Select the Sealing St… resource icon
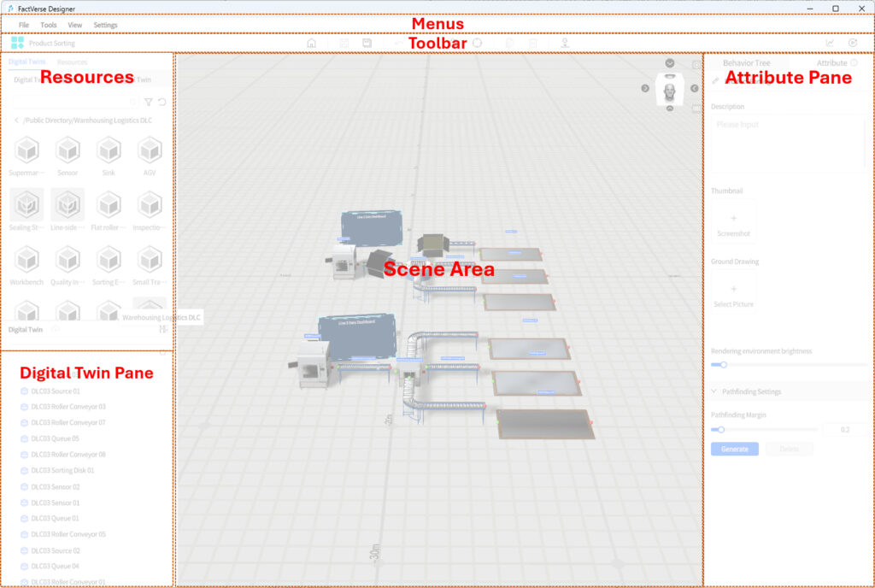 pyautogui.click(x=26, y=205)
